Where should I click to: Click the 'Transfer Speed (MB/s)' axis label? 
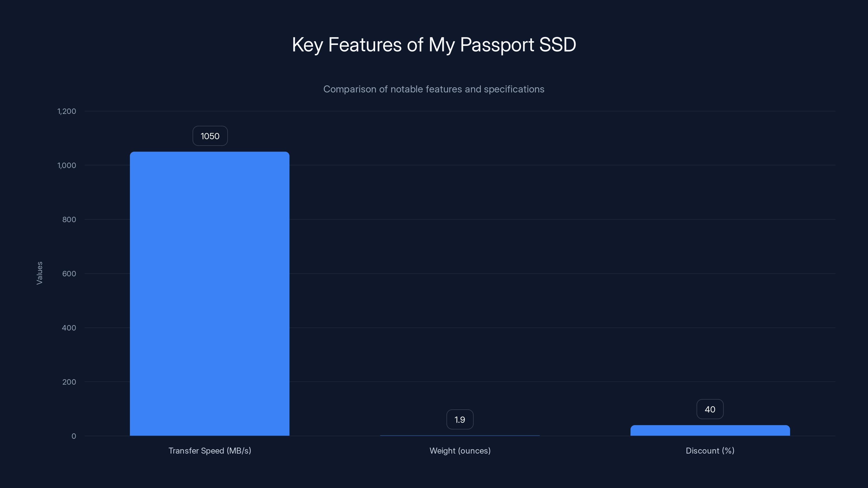[x=210, y=451]
